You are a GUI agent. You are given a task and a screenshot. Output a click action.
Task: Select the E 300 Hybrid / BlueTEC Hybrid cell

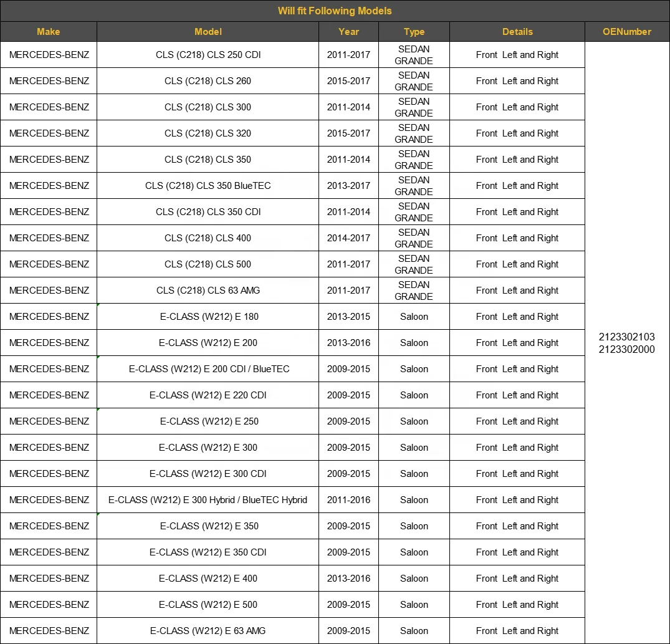point(208,500)
